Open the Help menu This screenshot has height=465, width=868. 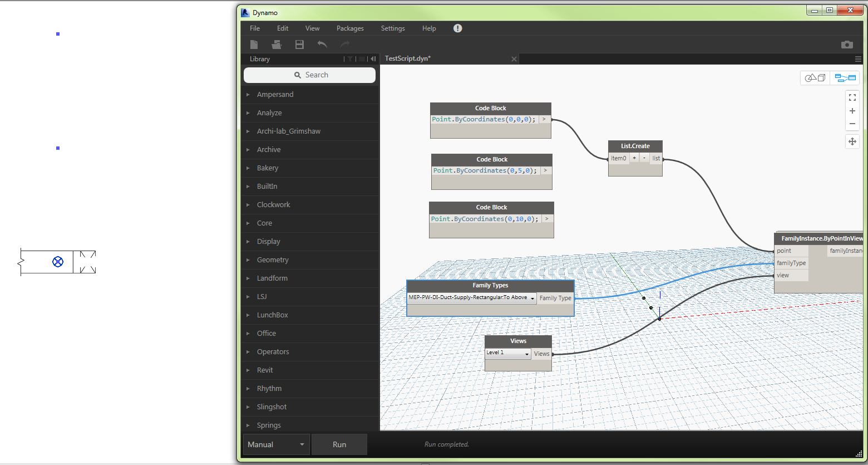tap(429, 28)
